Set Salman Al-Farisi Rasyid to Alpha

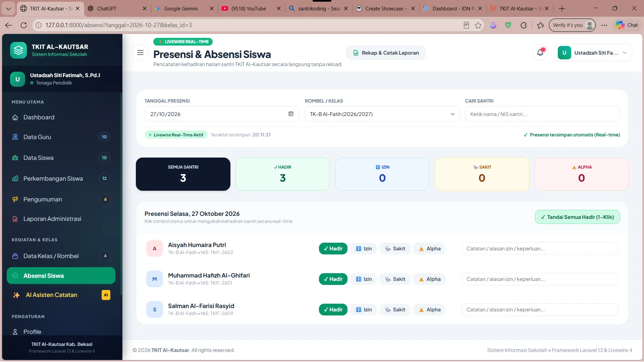(429, 310)
